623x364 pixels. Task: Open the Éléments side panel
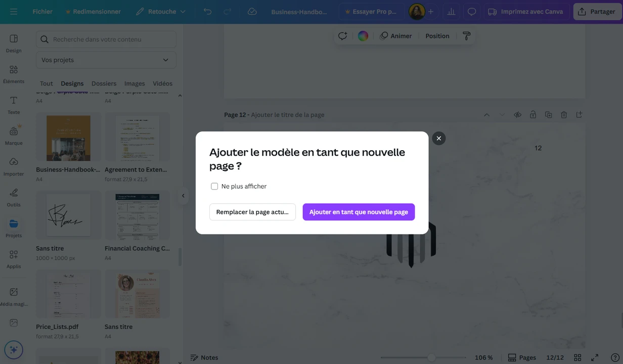14,74
